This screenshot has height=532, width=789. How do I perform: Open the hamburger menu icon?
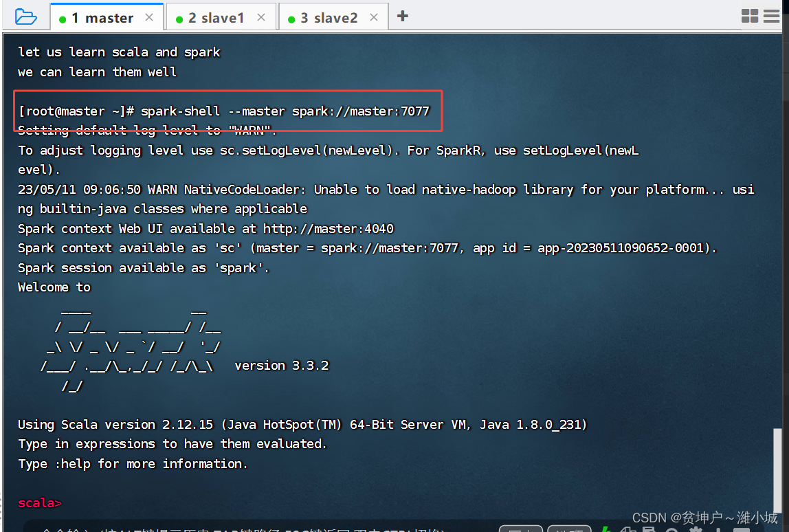coord(771,16)
